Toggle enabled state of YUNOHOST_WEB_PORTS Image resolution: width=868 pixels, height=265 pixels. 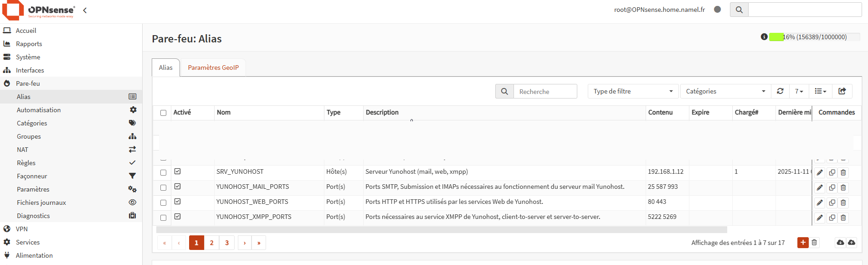click(178, 202)
